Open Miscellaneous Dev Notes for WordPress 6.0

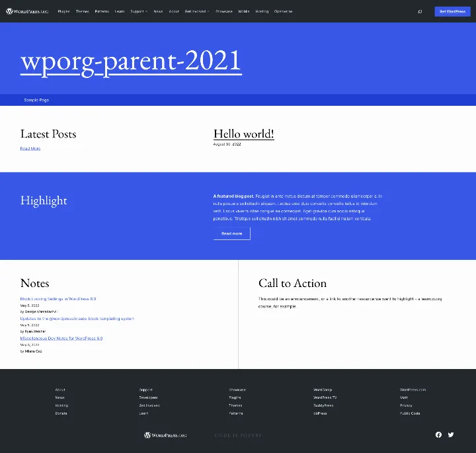tap(61, 338)
